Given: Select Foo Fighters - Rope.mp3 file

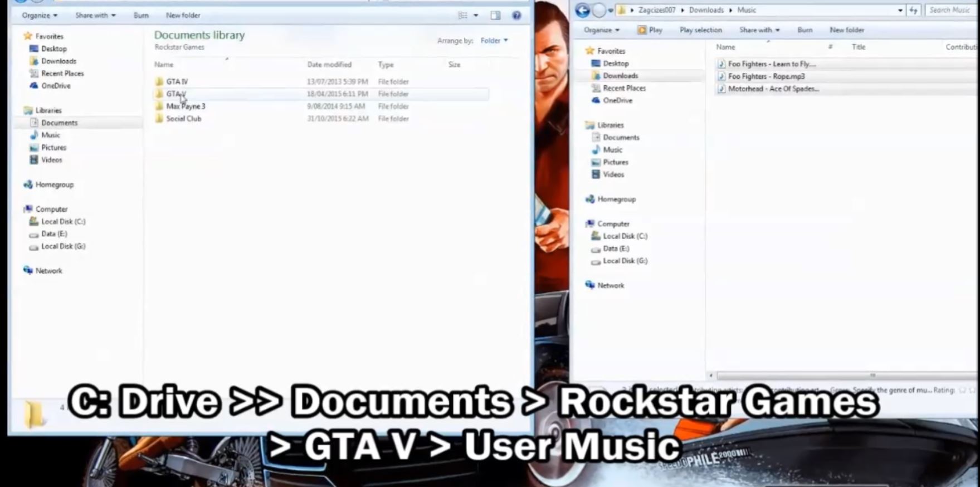Looking at the screenshot, I should coord(761,76).
